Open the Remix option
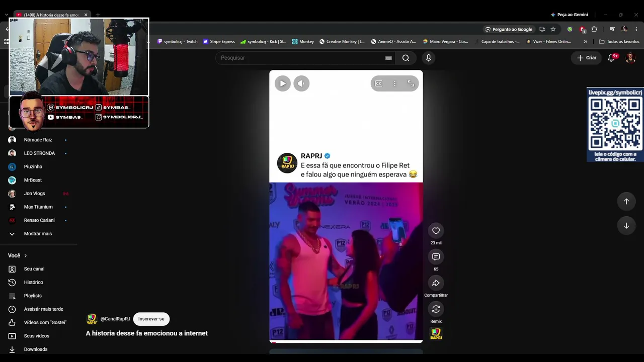 436,309
